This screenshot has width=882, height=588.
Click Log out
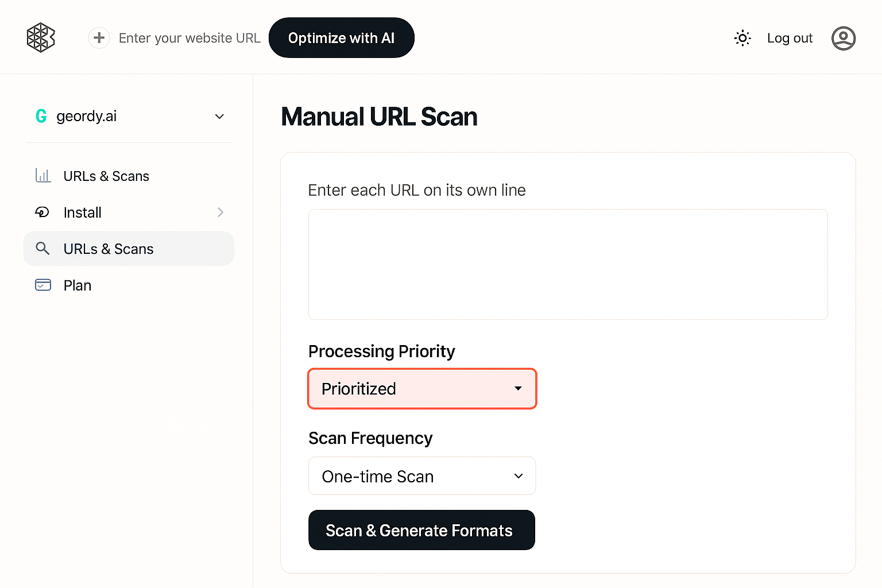[790, 38]
